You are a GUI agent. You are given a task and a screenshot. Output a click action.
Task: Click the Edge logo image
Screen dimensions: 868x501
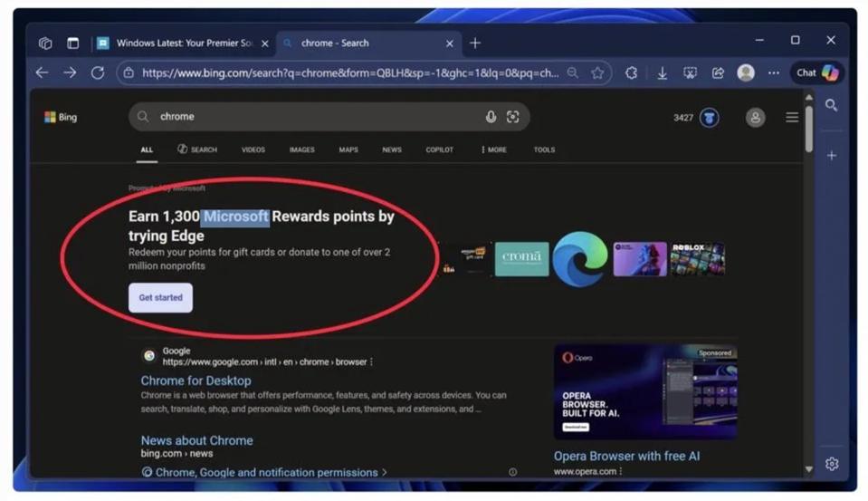pyautogui.click(x=580, y=259)
